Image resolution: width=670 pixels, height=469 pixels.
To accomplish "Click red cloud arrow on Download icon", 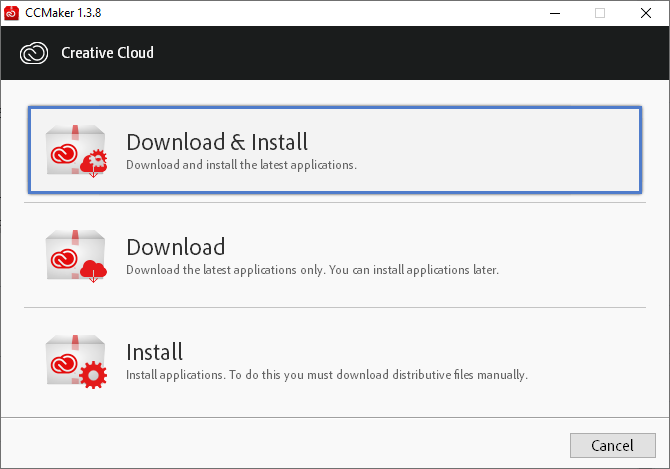I will tap(93, 271).
